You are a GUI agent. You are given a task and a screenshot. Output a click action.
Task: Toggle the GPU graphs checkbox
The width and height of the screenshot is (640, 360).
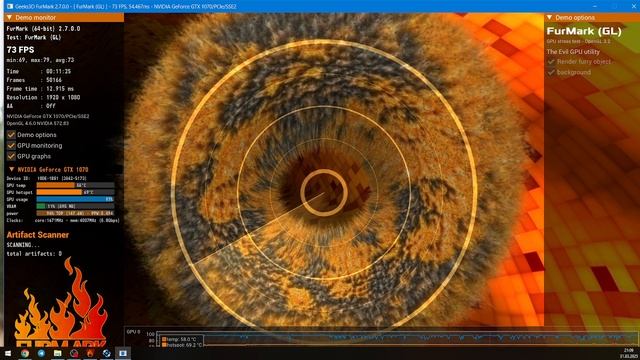tap(11, 156)
